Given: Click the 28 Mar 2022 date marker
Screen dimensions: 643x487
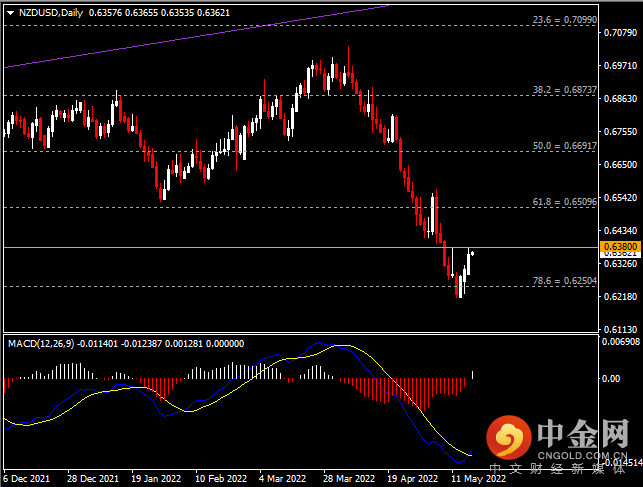Looking at the screenshot, I should coord(350,478).
